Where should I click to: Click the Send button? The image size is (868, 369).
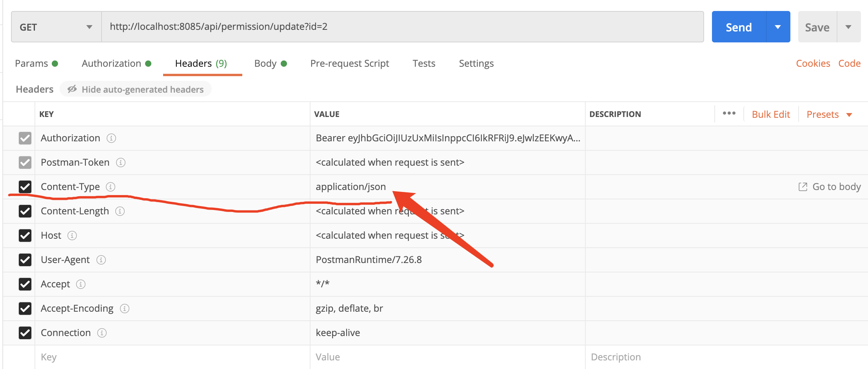[x=739, y=27]
